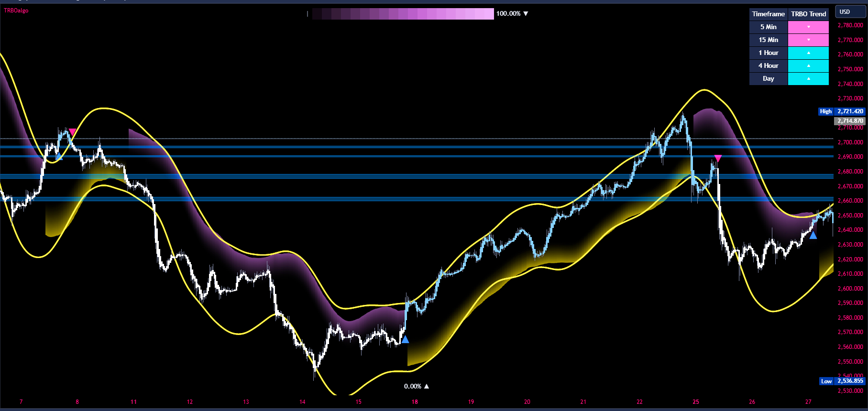Click 2,600.000 on the price axis
Screen dimensions: 868x411
click(x=850, y=289)
